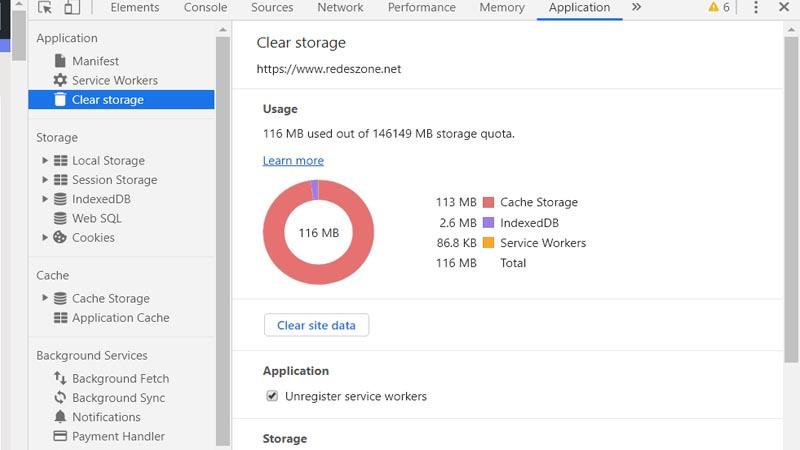Expand the Cookies tree item
Viewport: 800px width, 450px height.
pos(45,238)
